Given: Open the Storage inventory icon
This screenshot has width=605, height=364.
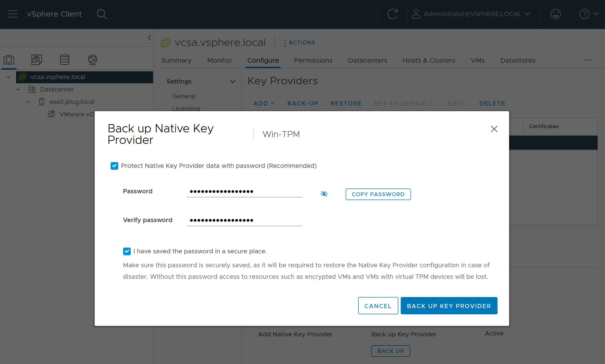Looking at the screenshot, I should coord(65,60).
